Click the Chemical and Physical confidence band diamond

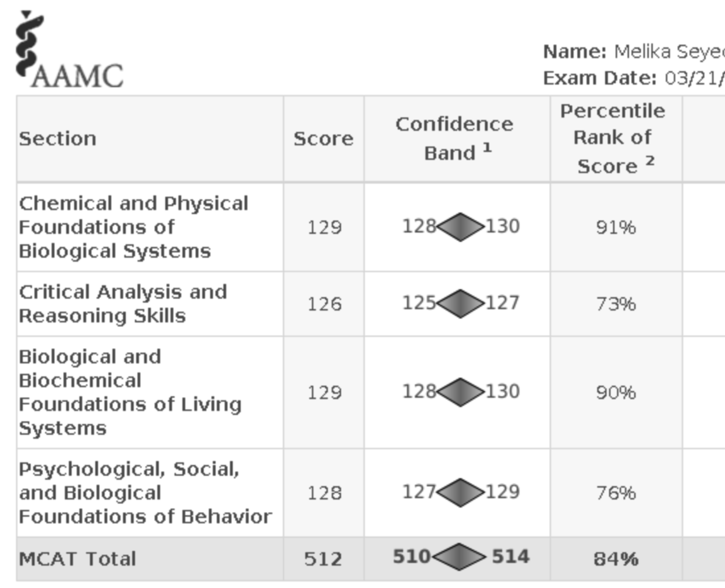coord(460,227)
